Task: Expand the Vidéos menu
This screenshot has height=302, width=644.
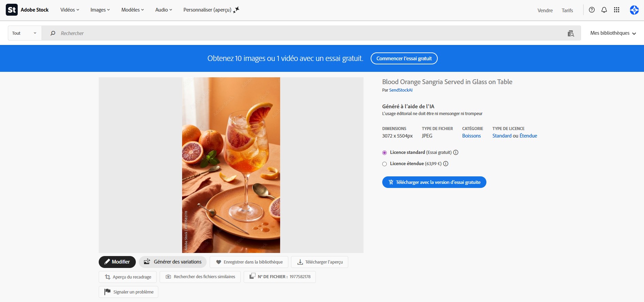Action: tap(70, 10)
